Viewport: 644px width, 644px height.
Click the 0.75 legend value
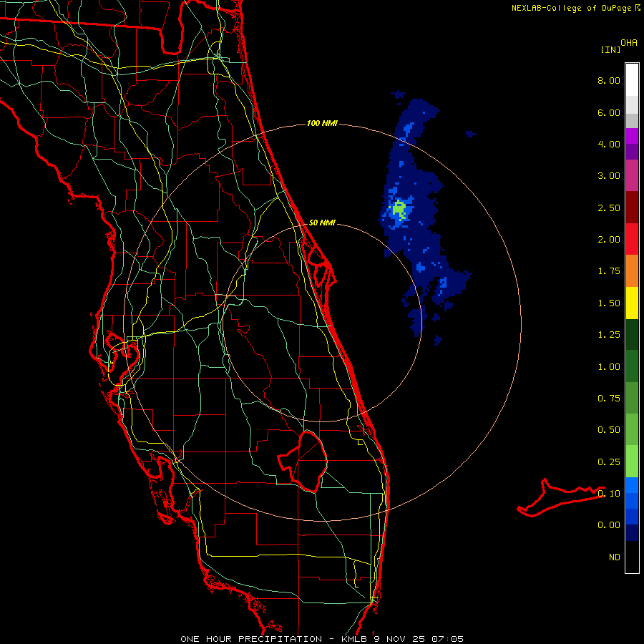[609, 399]
